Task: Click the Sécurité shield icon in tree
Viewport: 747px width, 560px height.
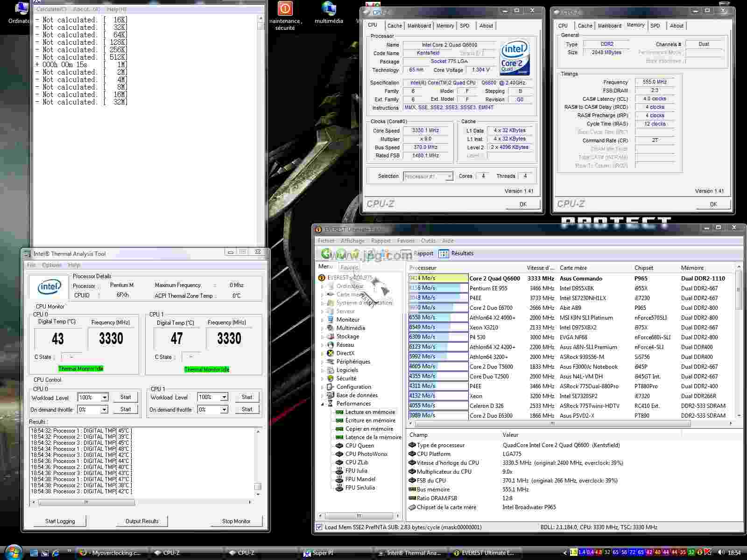Action: (331, 378)
